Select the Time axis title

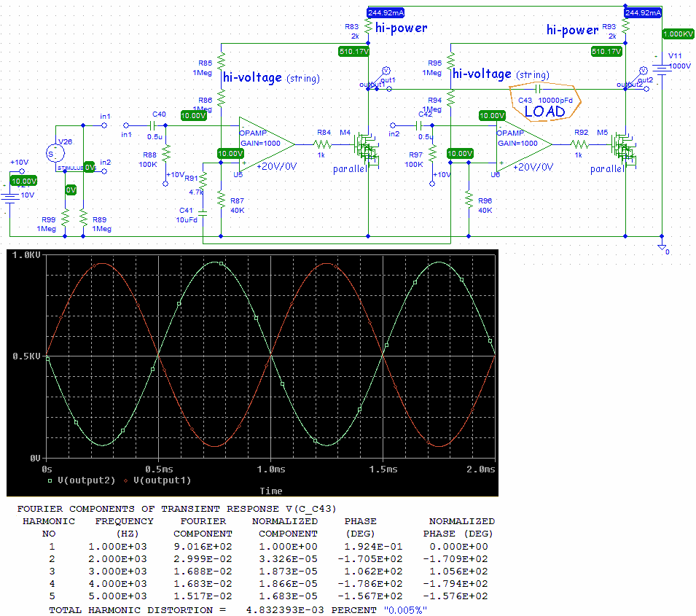click(271, 491)
